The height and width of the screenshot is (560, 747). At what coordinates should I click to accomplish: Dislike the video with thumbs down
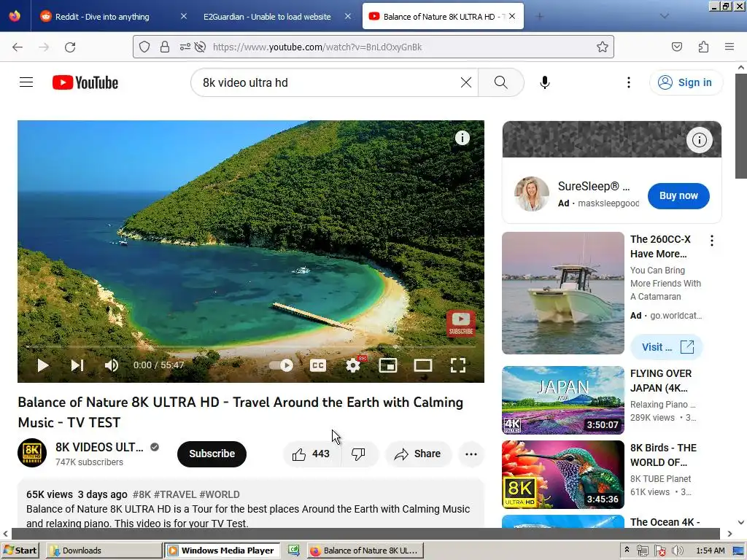point(359,454)
